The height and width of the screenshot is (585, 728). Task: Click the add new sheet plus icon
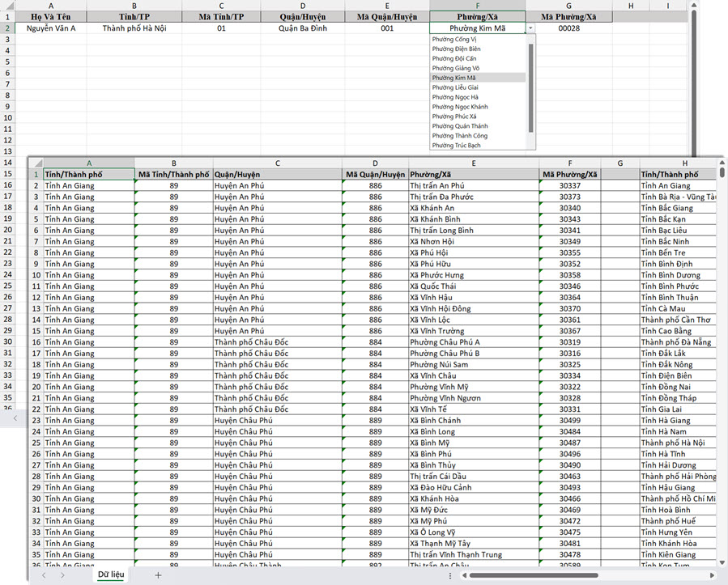click(158, 575)
